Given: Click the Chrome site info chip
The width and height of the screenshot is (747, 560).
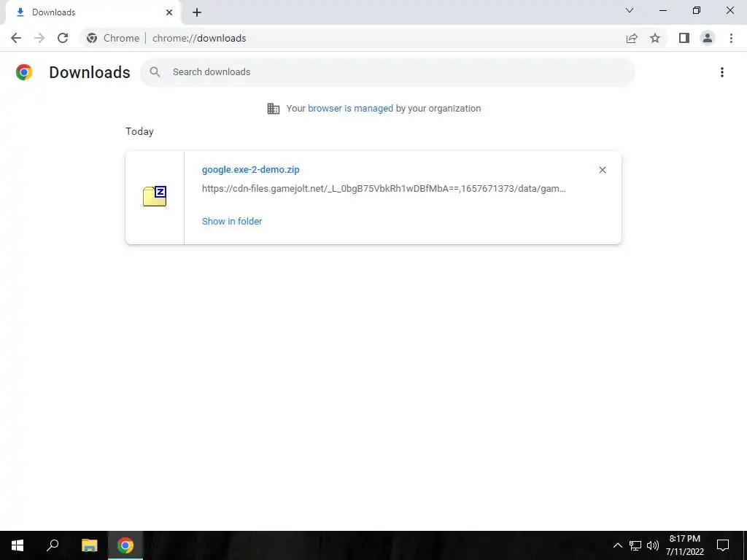Looking at the screenshot, I should 113,38.
